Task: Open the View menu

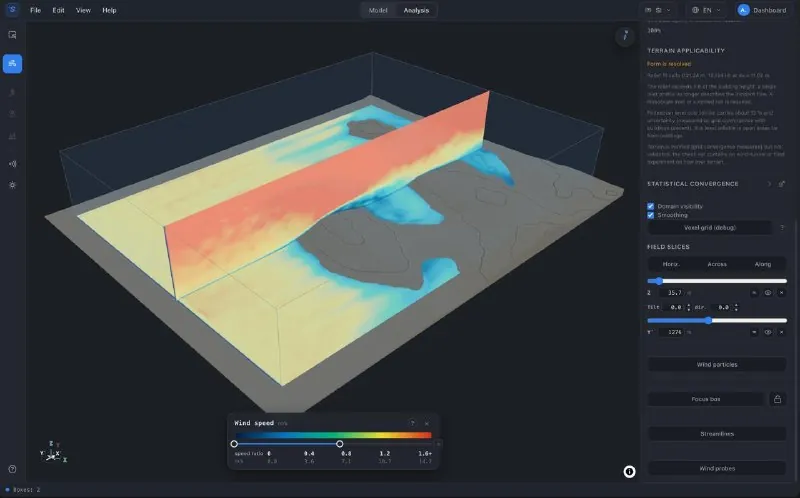Action: [x=83, y=10]
